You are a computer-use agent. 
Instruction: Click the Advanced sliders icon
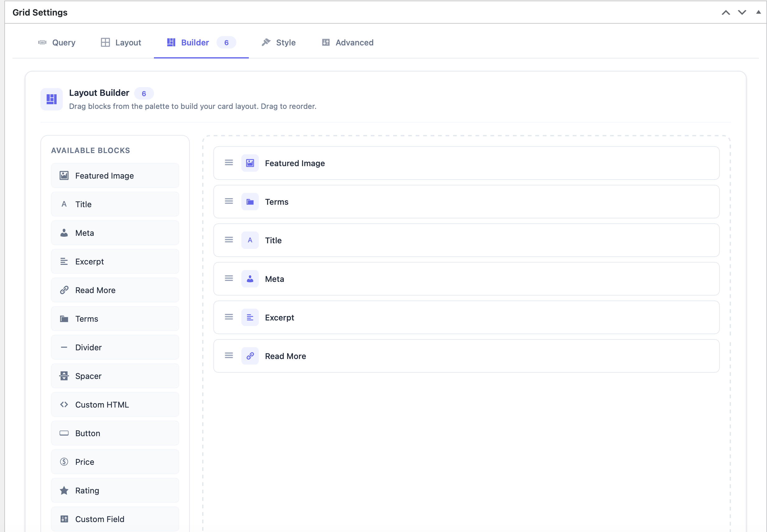[326, 42]
